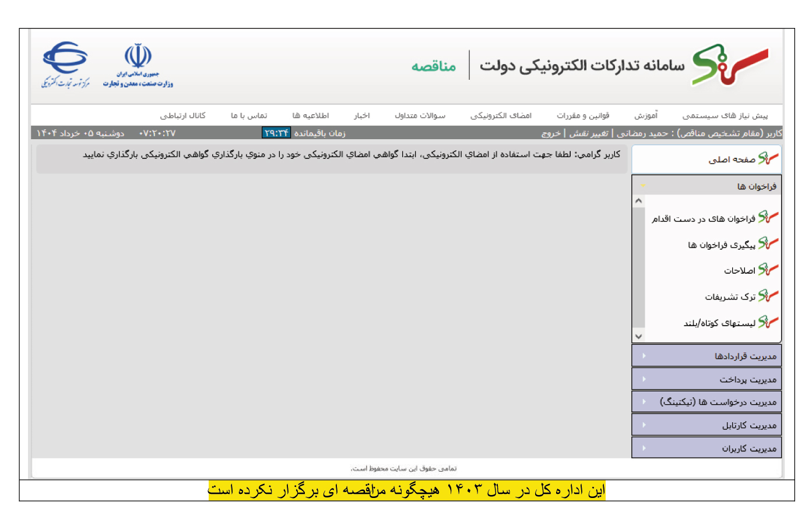Click the icon beside فراخوان های در دست اقدام
This screenshot has width=812, height=530.
(x=768, y=217)
